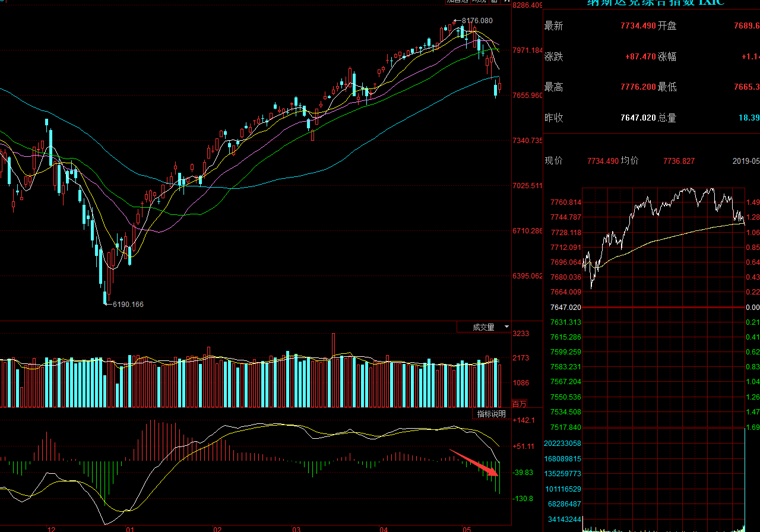The image size is (760, 532).
Task: Click the 最高 value 7776.200
Action: 638,87
